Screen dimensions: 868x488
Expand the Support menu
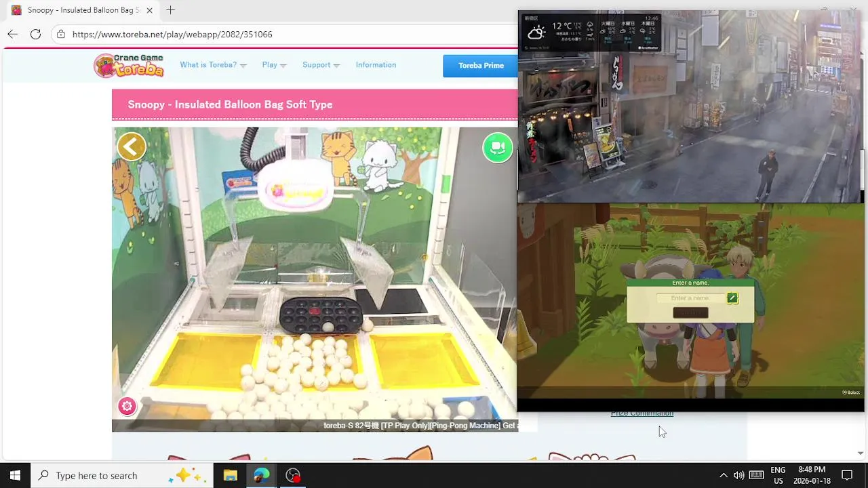click(321, 65)
